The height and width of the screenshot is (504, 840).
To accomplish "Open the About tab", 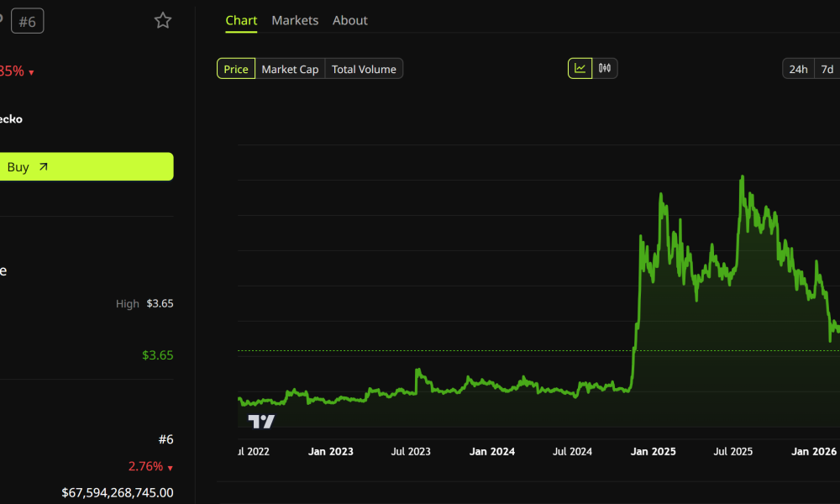I will click(x=349, y=20).
